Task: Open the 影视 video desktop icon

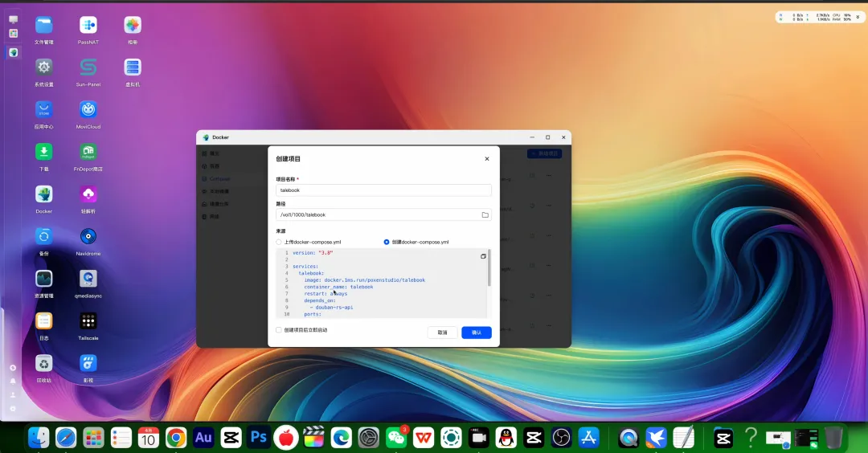Action: point(88,363)
